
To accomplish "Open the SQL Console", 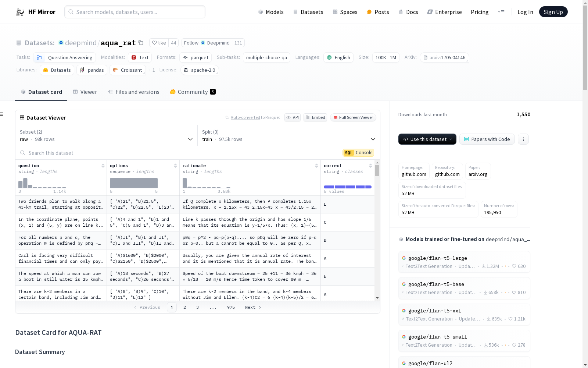I will coord(358,153).
